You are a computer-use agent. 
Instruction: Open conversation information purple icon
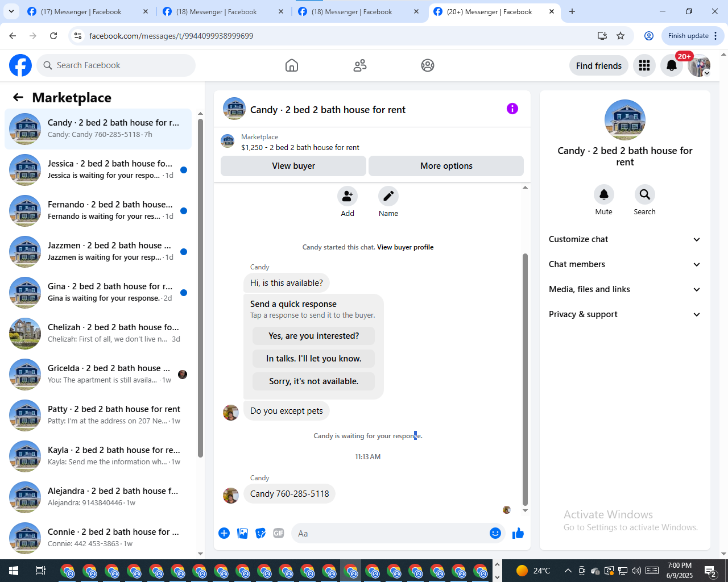tap(512, 109)
